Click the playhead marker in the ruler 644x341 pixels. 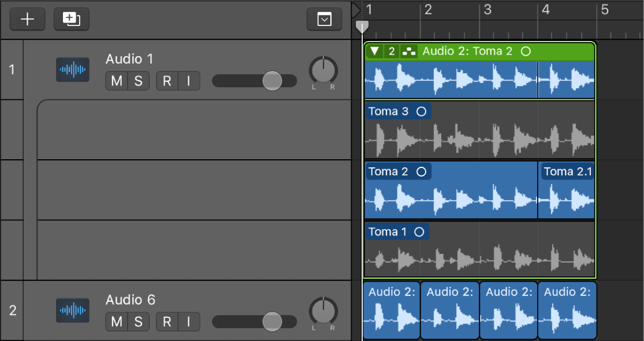tap(362, 27)
